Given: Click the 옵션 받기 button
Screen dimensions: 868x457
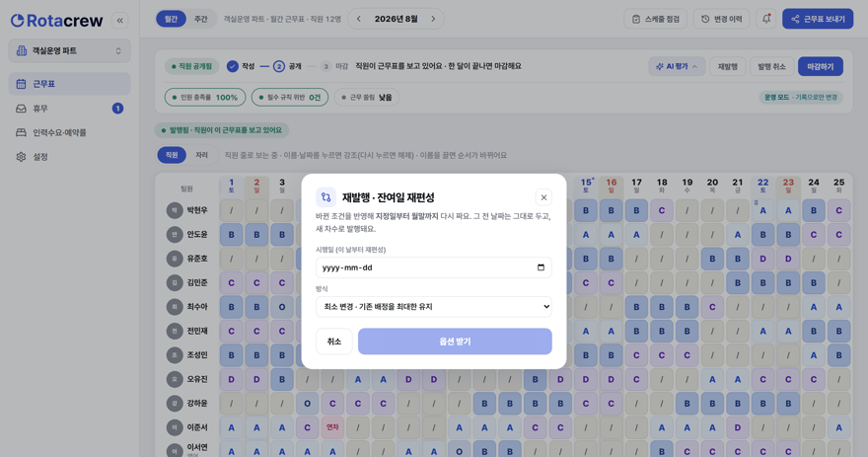Looking at the screenshot, I should (455, 342).
